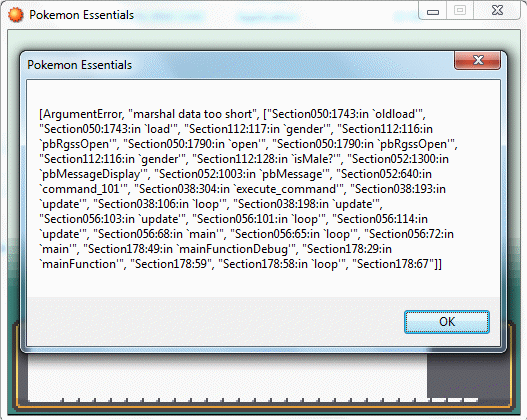Dismiss the error with the OK button

[447, 322]
